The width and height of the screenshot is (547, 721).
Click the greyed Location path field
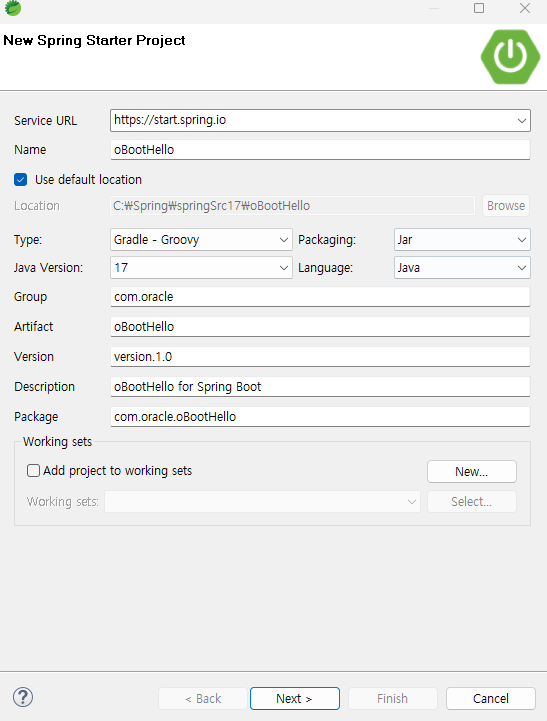(x=292, y=206)
